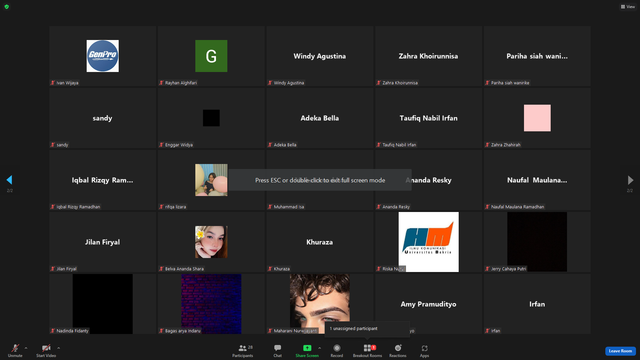Select Nadinda Fidanty's black tile
Screen dimensions: 640x360
(102, 304)
